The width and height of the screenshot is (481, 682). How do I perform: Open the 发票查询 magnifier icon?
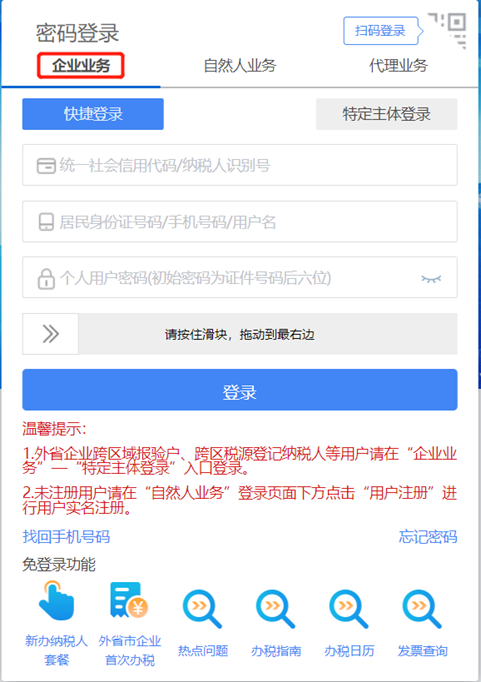[422, 609]
